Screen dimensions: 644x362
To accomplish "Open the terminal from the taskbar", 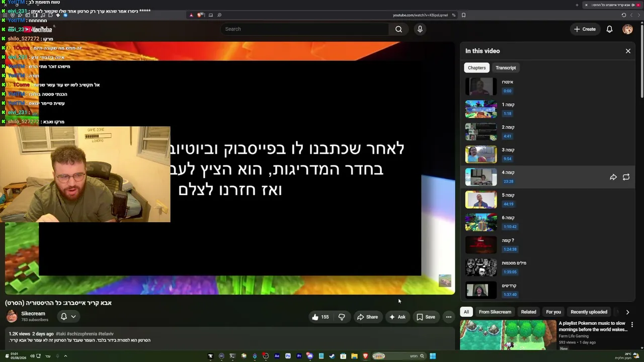I will click(x=232, y=356).
